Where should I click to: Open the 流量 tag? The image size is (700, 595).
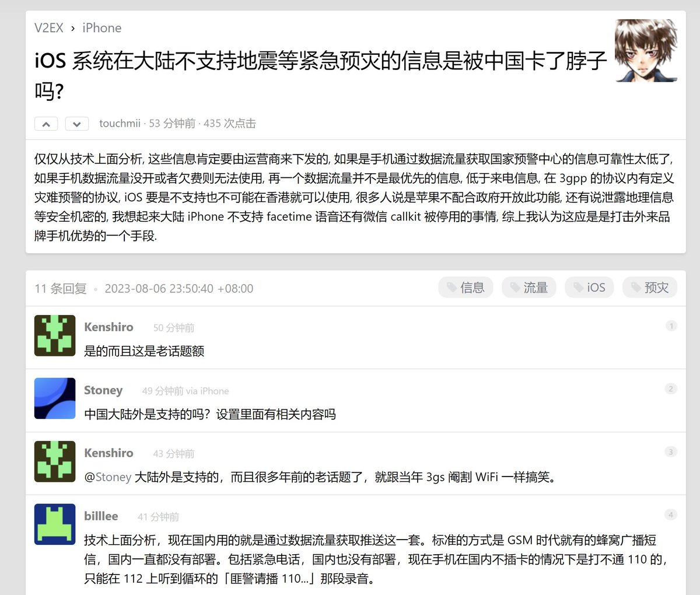click(528, 288)
